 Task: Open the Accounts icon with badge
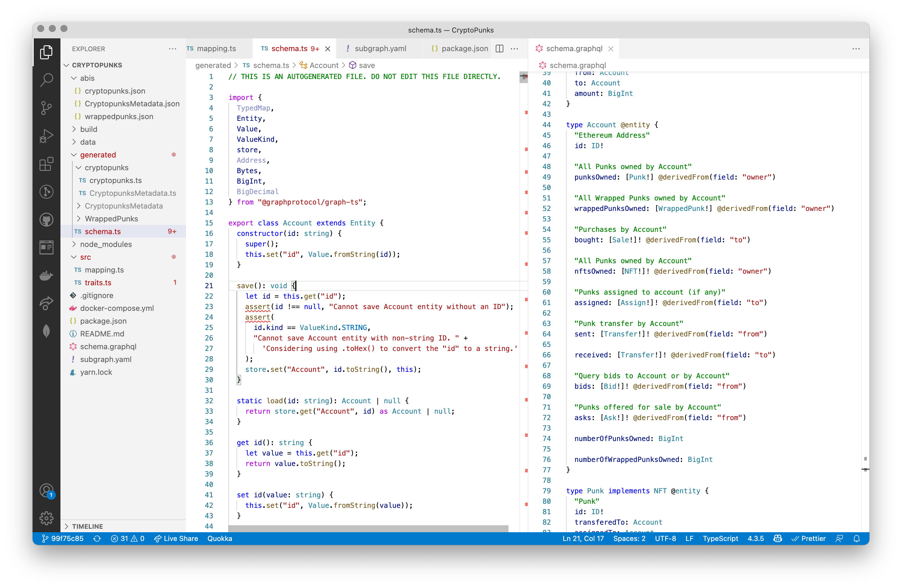pos(46,491)
